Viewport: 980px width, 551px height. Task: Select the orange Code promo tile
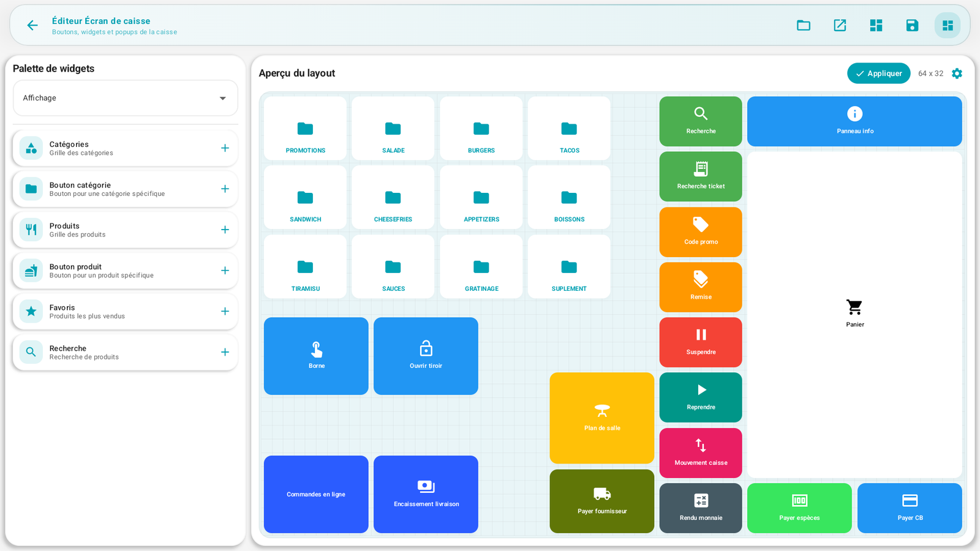click(x=701, y=232)
